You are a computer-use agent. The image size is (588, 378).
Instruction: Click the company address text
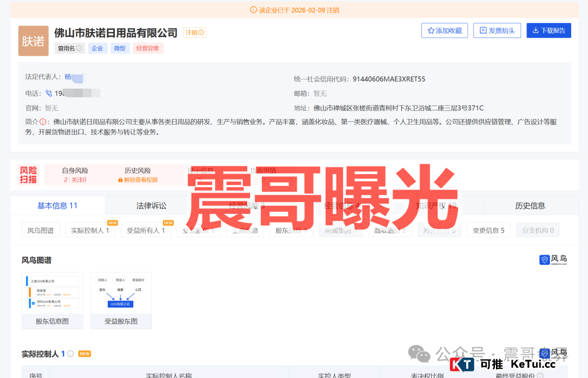coord(399,108)
